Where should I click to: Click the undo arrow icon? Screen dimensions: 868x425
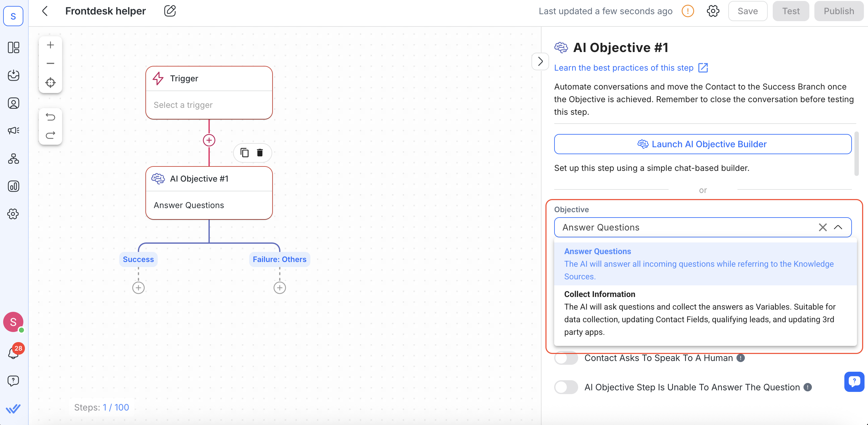pos(50,117)
